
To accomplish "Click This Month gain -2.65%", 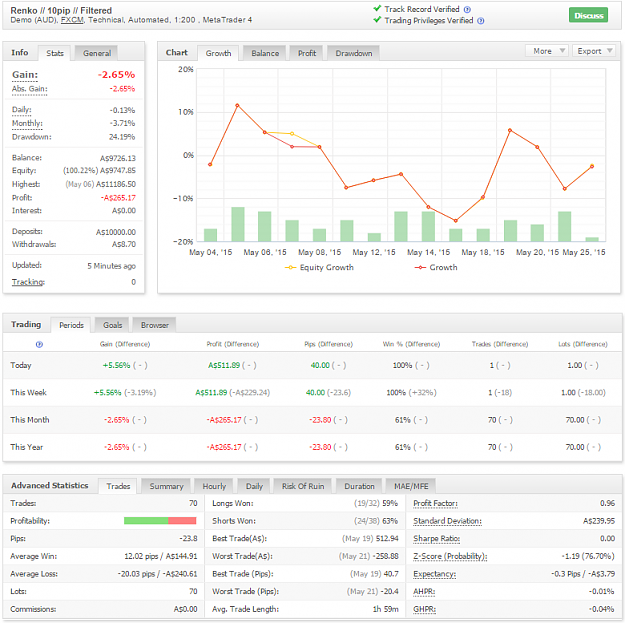I will click(116, 420).
